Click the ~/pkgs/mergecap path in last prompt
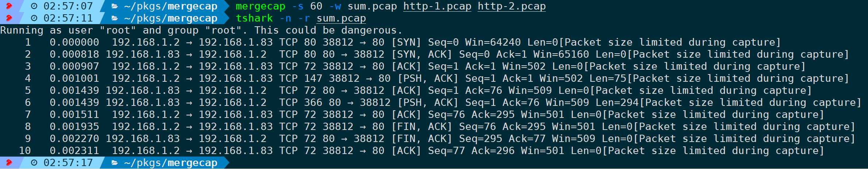Image resolution: width=868 pixels, height=169 pixels. (x=171, y=163)
